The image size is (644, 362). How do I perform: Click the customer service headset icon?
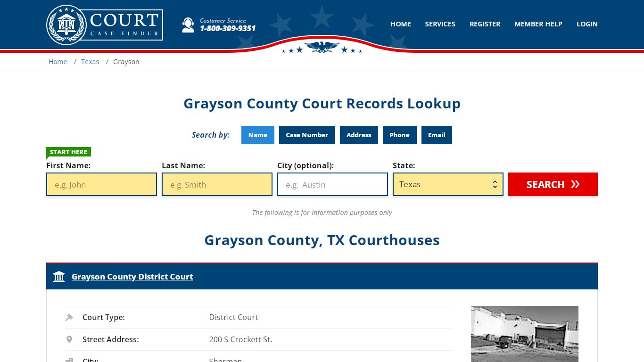click(x=188, y=25)
